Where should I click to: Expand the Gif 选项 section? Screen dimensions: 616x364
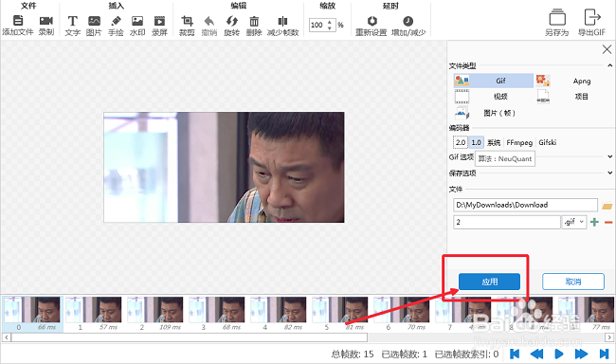tap(609, 156)
